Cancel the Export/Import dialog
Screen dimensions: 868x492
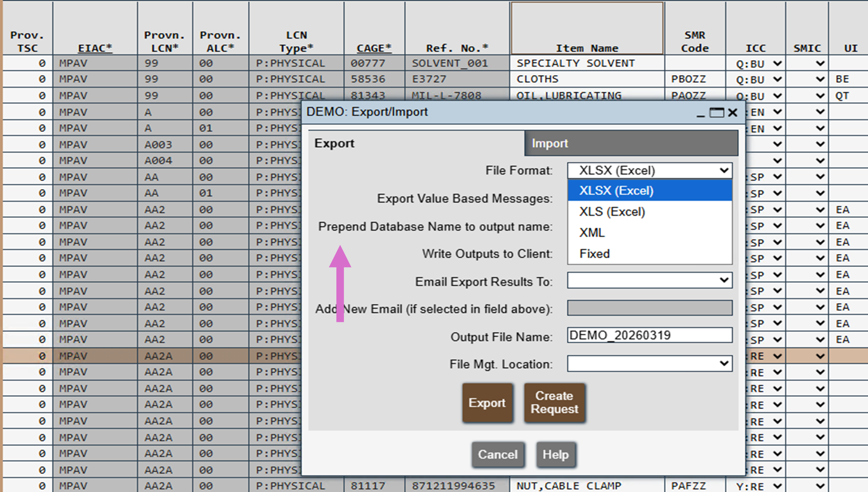pos(498,454)
